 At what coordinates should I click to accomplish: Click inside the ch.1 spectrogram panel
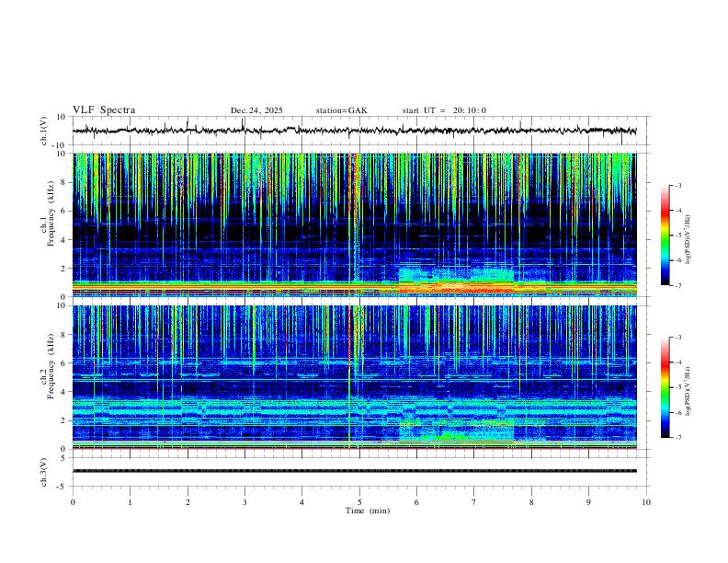pos(355,224)
